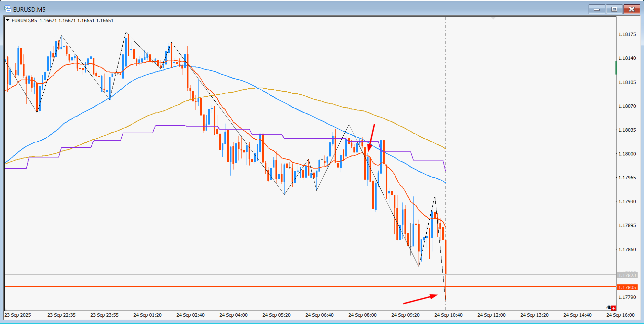Click the 24 Sep 04:00 time label
The height and width of the screenshot is (324, 644).
(233, 315)
